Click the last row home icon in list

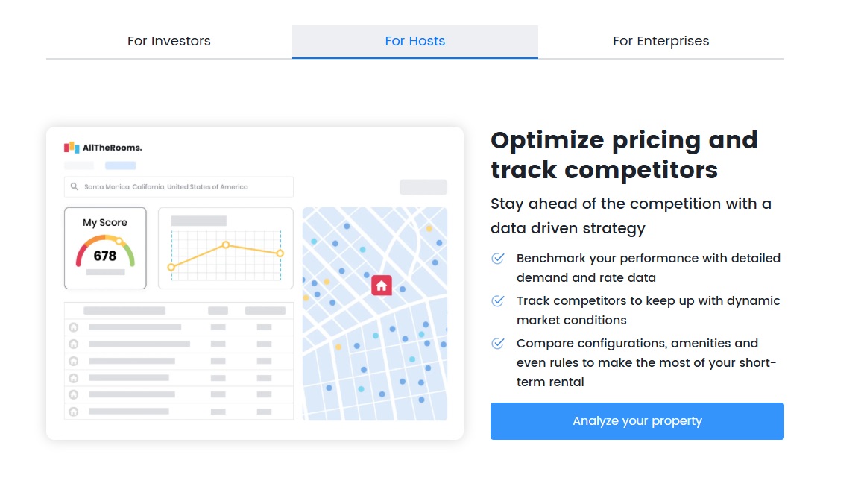tap(73, 412)
